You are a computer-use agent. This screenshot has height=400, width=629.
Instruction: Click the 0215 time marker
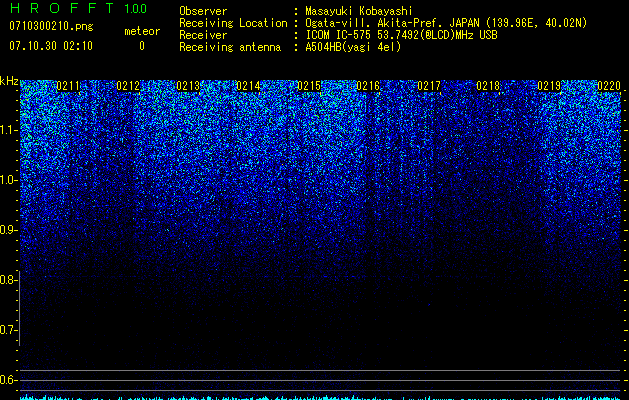309,86
